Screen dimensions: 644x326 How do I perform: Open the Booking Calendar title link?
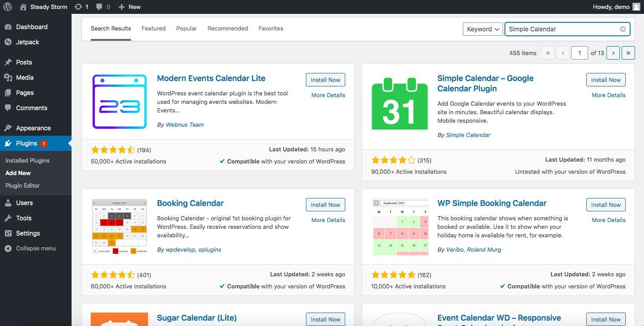[190, 203]
